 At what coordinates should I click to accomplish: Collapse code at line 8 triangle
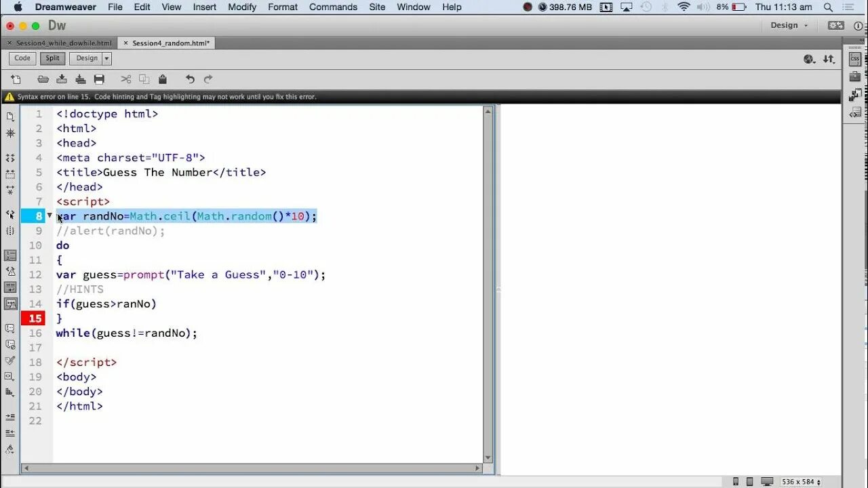click(50, 216)
